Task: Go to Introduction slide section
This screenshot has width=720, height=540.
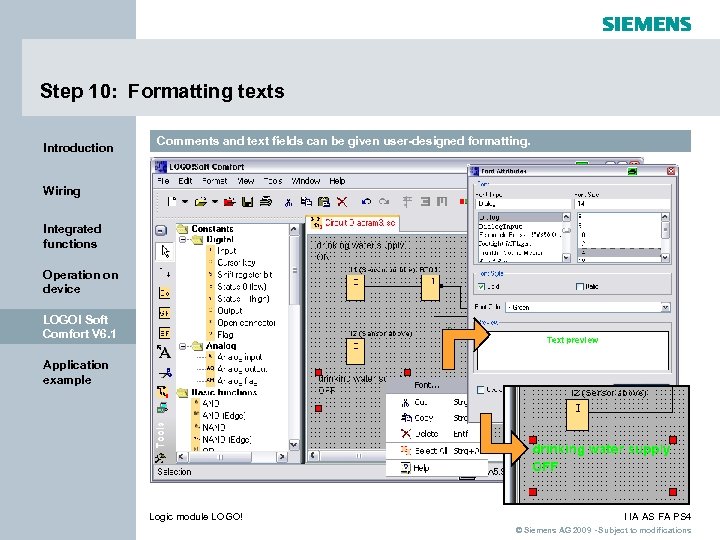Action: coord(78,148)
